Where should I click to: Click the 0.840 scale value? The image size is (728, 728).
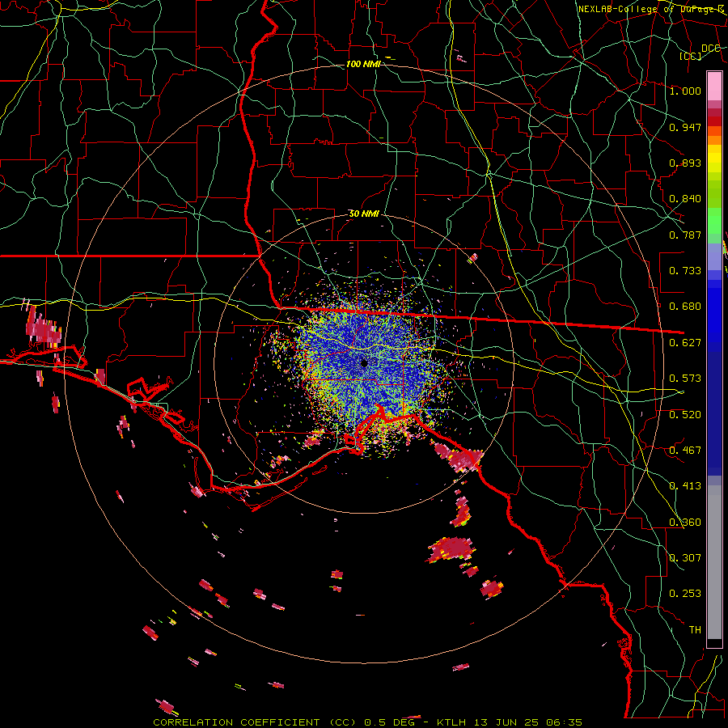click(685, 199)
